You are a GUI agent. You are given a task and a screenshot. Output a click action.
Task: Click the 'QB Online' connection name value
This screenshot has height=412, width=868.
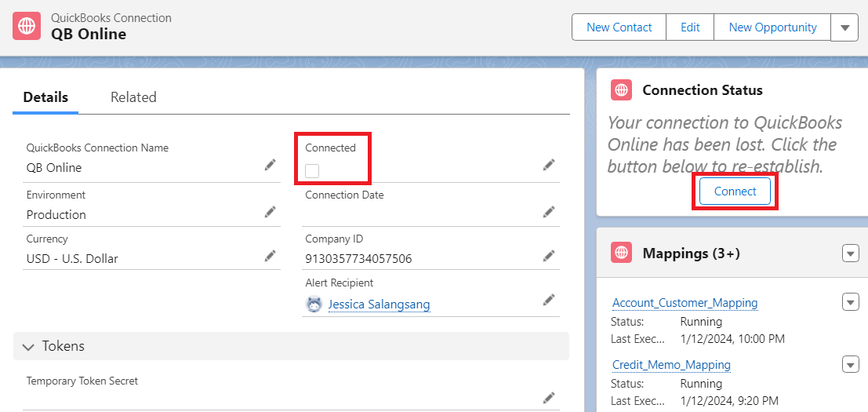pyautogui.click(x=53, y=168)
